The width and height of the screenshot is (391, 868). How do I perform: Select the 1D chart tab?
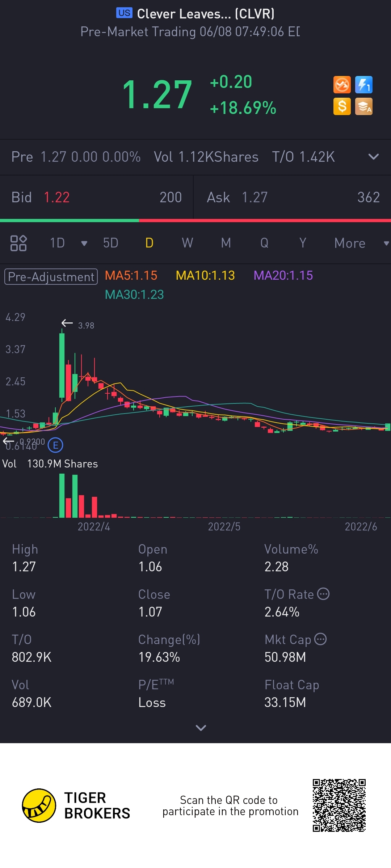(x=58, y=243)
